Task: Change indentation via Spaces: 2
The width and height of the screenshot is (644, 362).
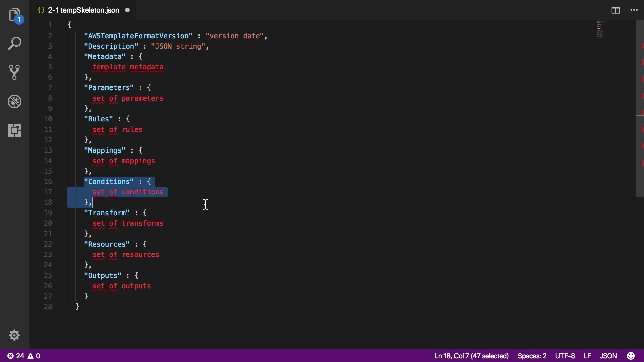Action: 532,356
